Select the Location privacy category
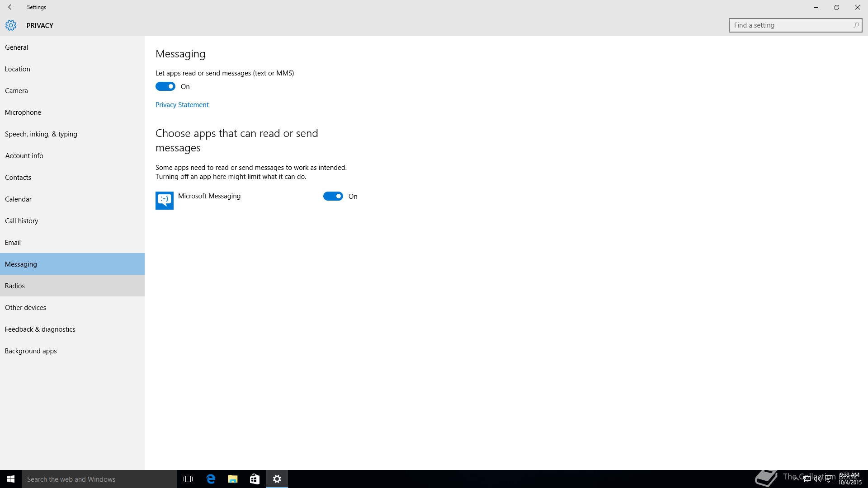Screen dimensions: 868x488 (18, 69)
